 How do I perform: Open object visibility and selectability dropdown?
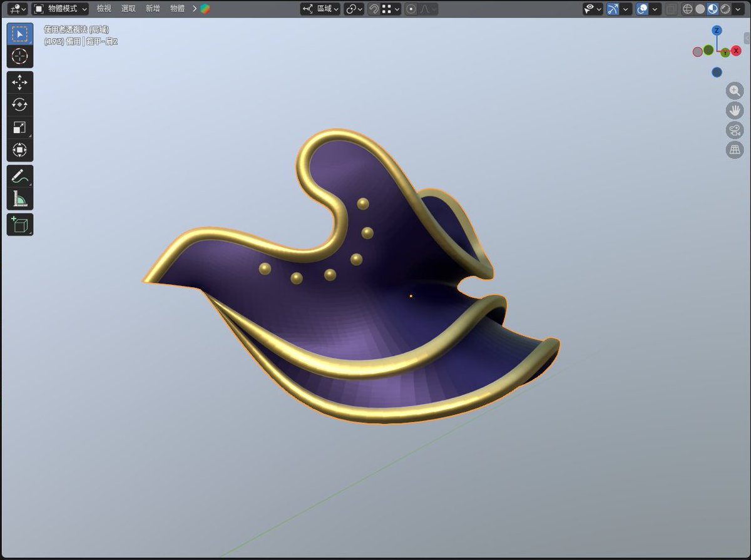coord(593,9)
